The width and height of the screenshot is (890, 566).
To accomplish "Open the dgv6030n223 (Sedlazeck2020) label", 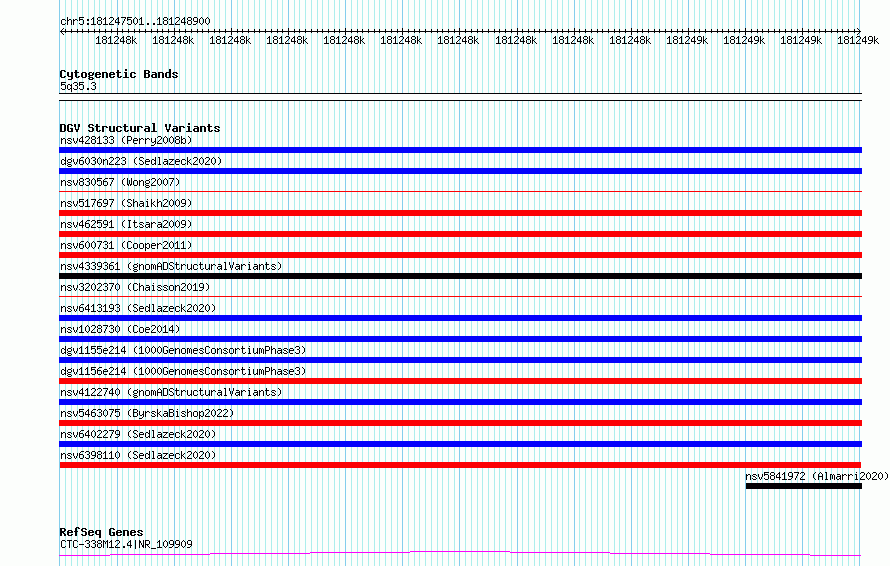I will tap(141, 161).
